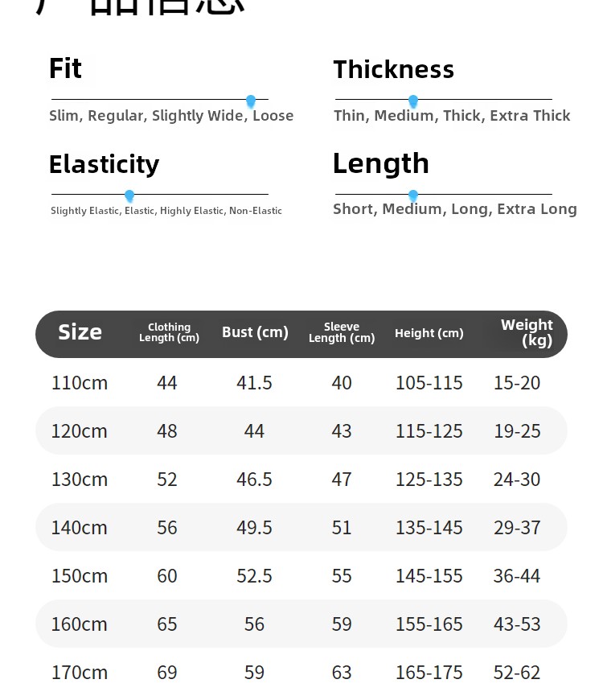Select the 110cm size row label

[x=80, y=383]
